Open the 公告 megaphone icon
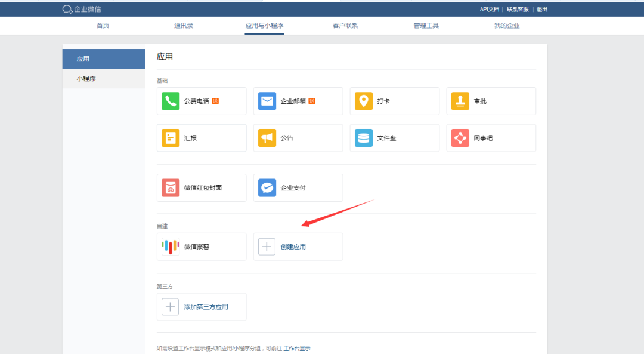This screenshot has width=644, height=354. [267, 138]
